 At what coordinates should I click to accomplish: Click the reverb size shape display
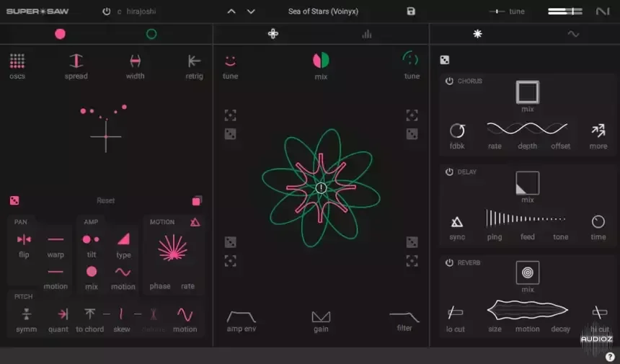[528, 310]
